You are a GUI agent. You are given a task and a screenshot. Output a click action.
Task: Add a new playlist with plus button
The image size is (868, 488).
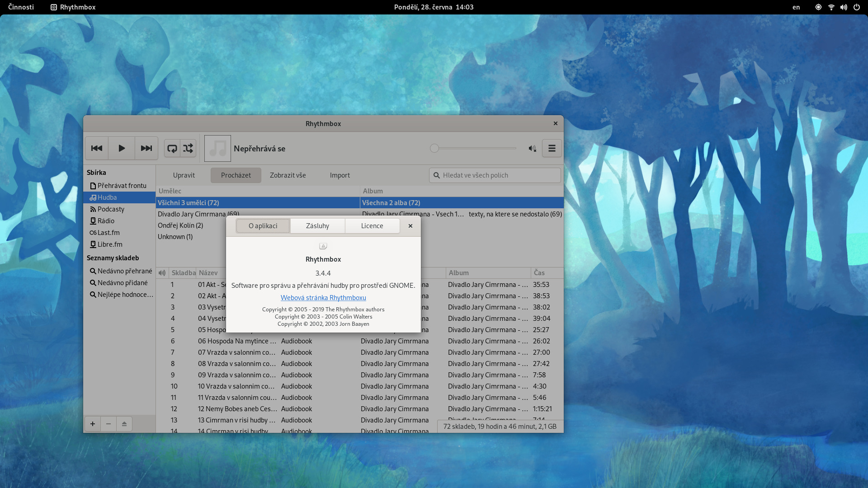click(x=93, y=424)
